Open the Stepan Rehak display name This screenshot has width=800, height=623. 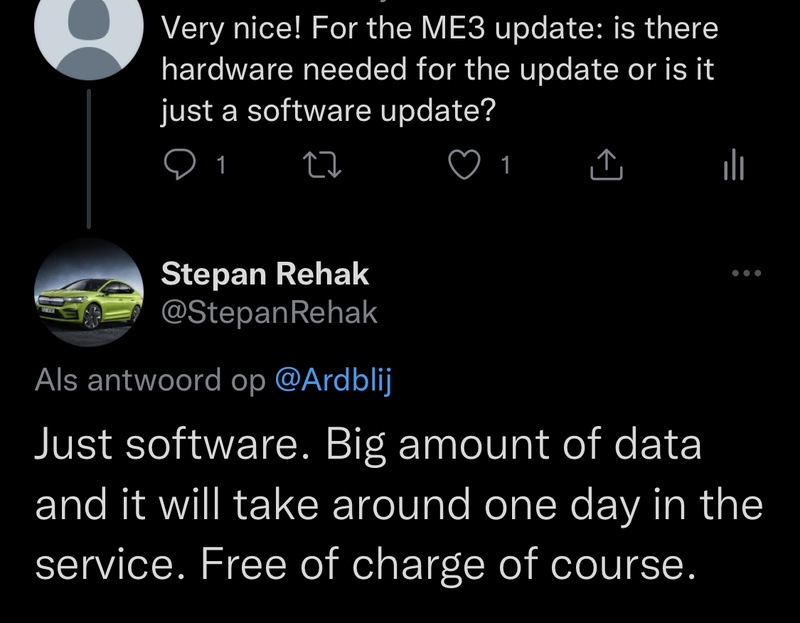[265, 274]
